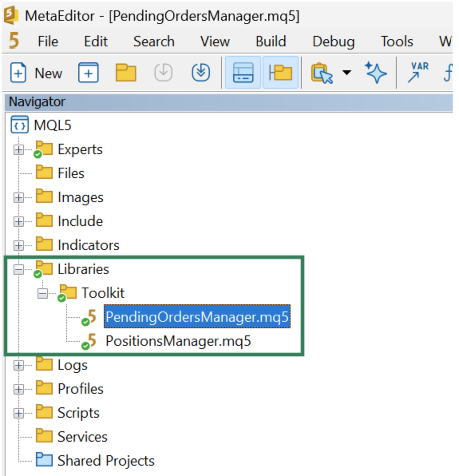Expand the Profiles folder
Image resolution: width=459 pixels, height=476 pixels.
[x=18, y=389]
